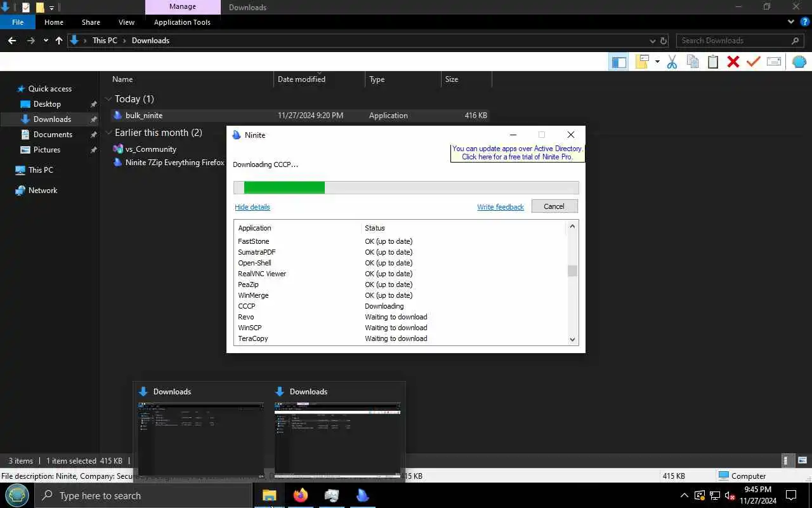Select the vs_Community file

[150, 149]
